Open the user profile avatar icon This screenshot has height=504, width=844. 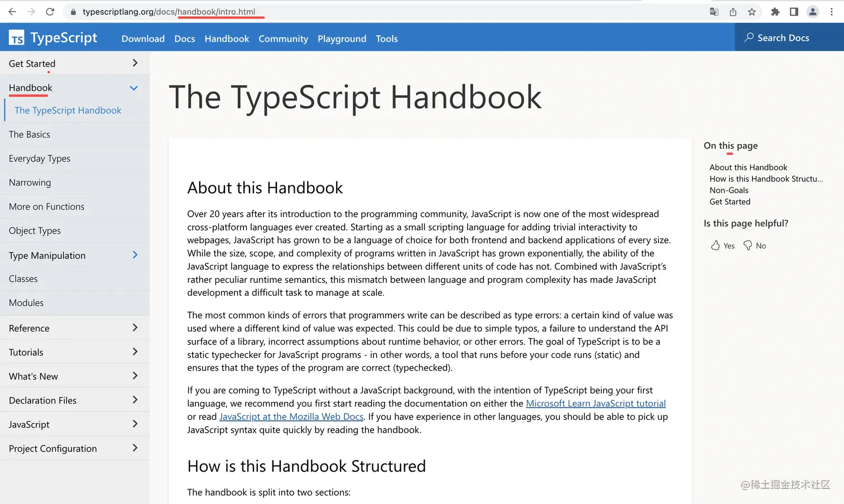(x=813, y=12)
